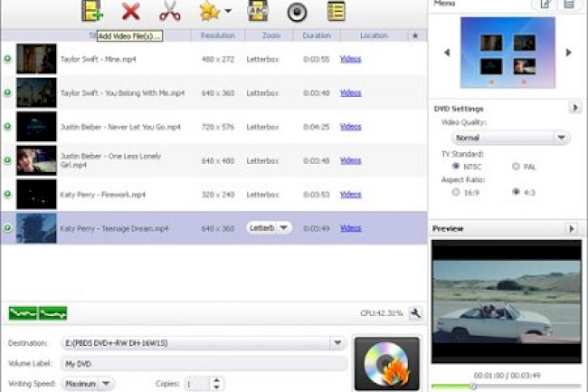Image resolution: width=588 pixels, height=392 pixels.
Task: Expand the Preview panel arrow
Action: (x=571, y=228)
